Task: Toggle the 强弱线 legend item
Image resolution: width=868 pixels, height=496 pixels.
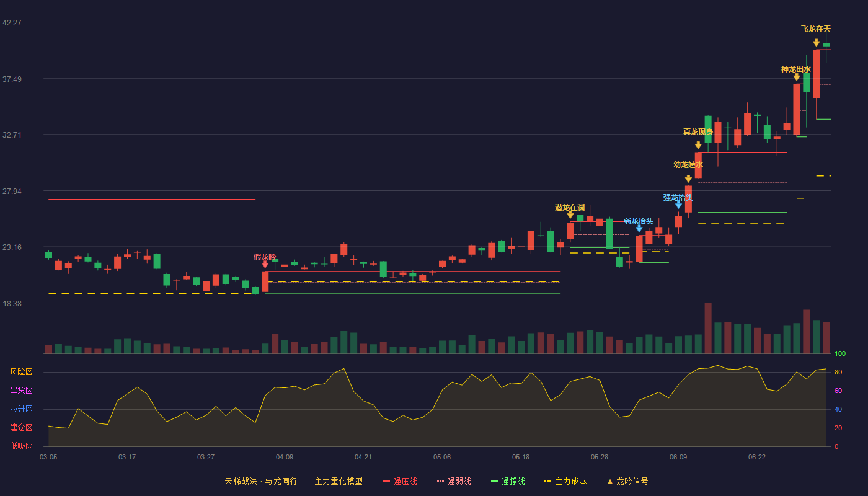Action: tap(454, 481)
